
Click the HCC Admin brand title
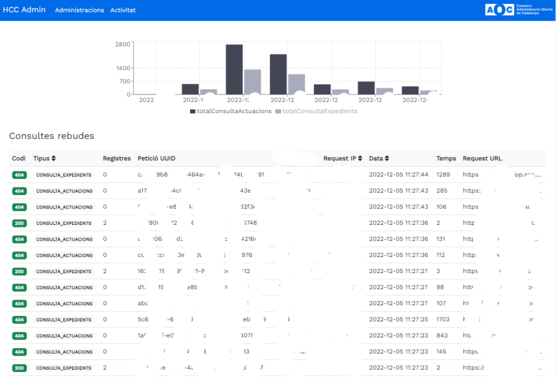tap(24, 10)
